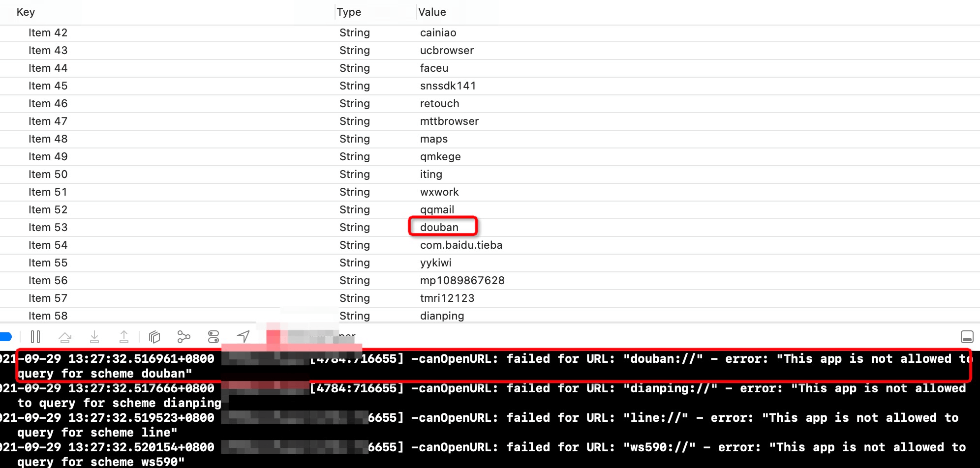Select the Item 44 key
The width and height of the screenshot is (980, 468).
[48, 68]
